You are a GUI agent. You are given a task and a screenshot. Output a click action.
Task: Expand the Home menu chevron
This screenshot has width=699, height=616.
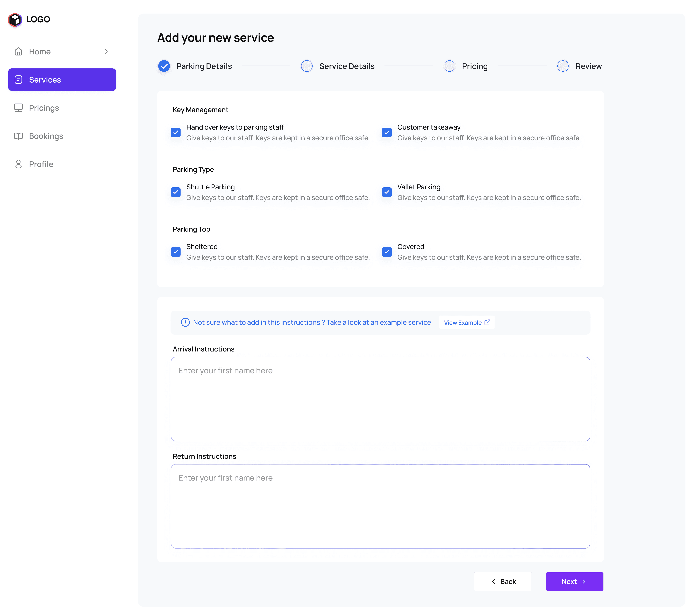pos(106,52)
